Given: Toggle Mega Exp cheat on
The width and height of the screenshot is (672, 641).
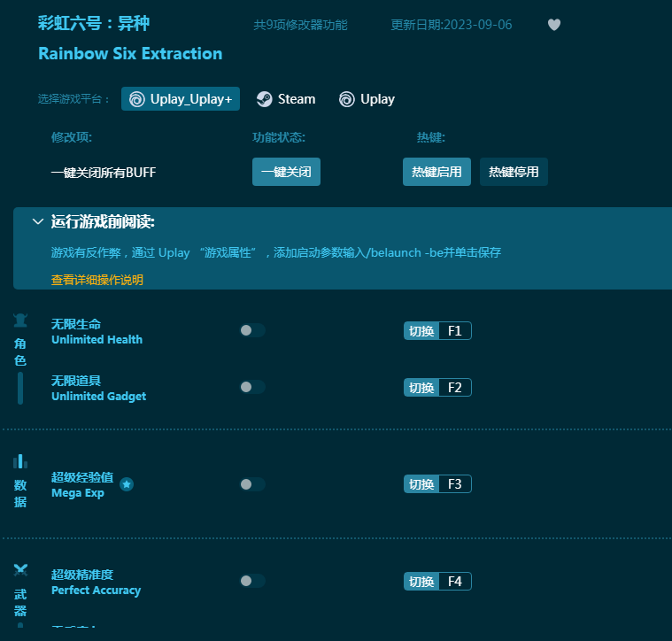Looking at the screenshot, I should (251, 484).
